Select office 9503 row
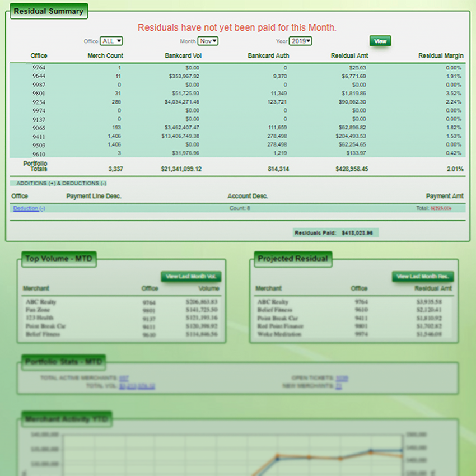This screenshot has width=476, height=476. pos(237,145)
